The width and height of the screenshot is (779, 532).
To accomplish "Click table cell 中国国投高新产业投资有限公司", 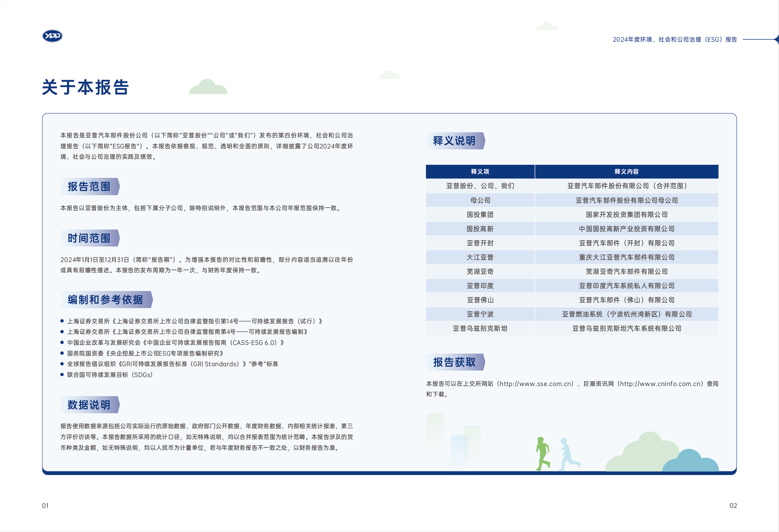I will click(626, 229).
